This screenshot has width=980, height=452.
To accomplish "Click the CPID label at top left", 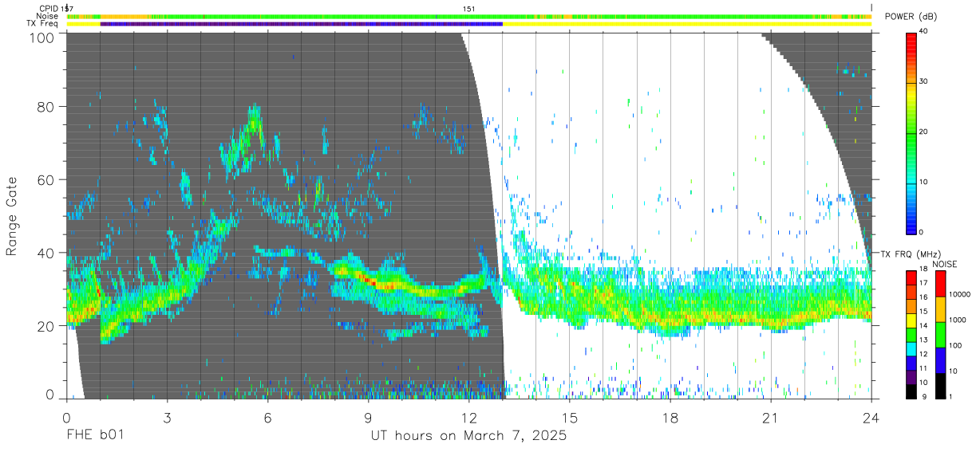I will [47, 9].
